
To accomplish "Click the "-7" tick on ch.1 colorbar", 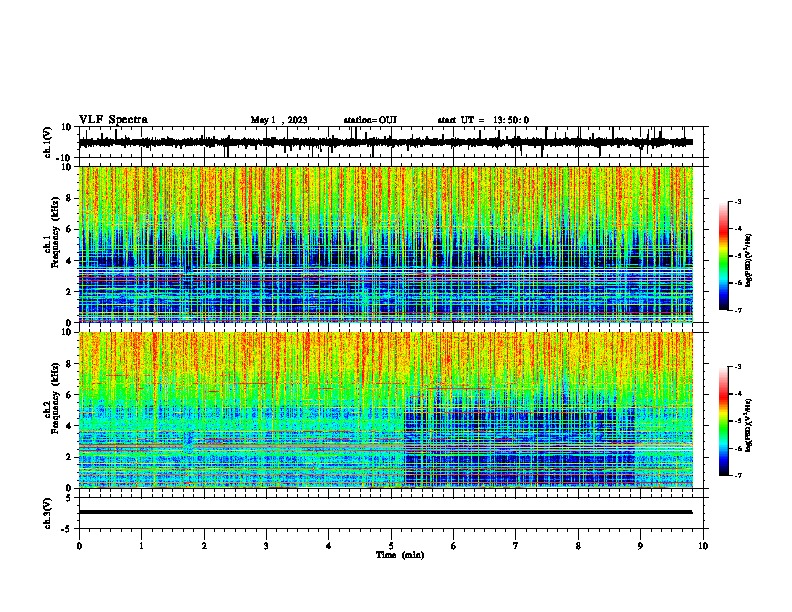I will coord(737,310).
